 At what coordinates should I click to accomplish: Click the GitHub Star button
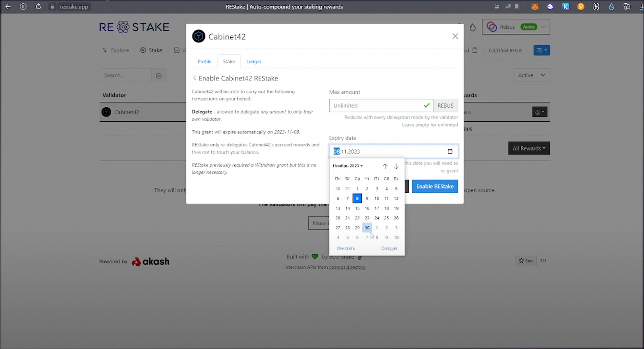526,261
